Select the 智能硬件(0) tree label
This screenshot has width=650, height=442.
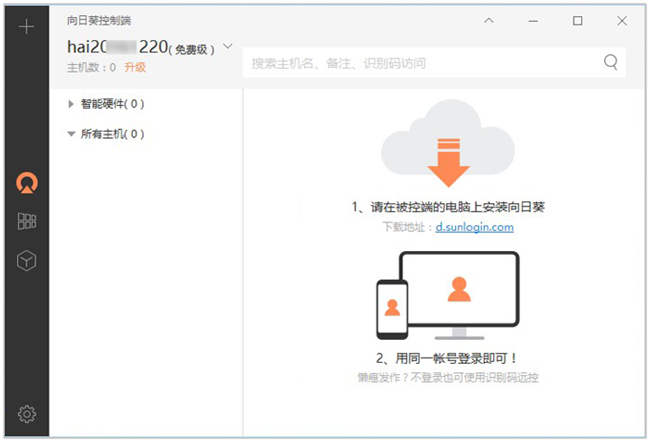point(114,104)
